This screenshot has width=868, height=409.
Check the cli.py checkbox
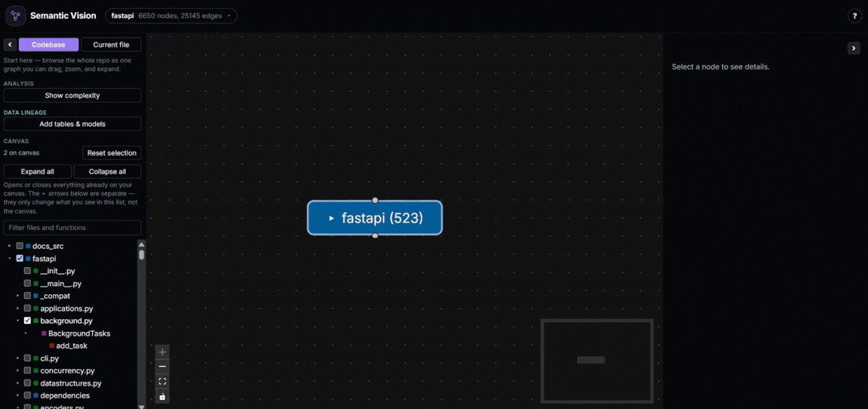[x=27, y=358]
